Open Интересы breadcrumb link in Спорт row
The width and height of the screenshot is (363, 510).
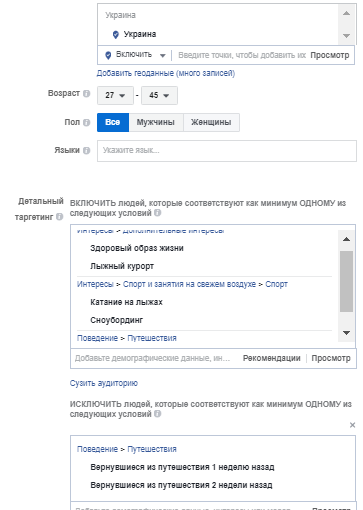pyautogui.click(x=95, y=284)
